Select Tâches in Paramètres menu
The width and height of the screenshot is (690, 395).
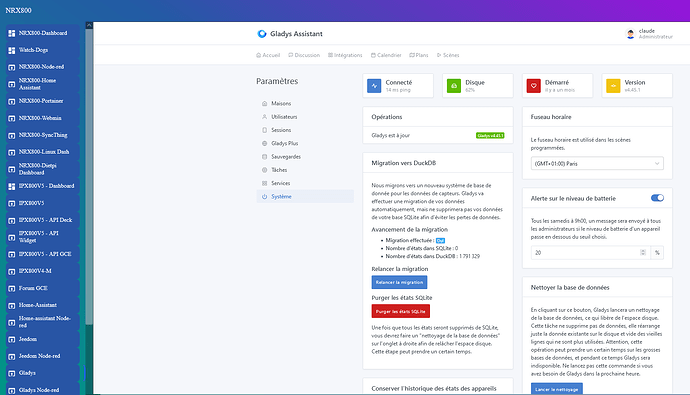click(305, 170)
